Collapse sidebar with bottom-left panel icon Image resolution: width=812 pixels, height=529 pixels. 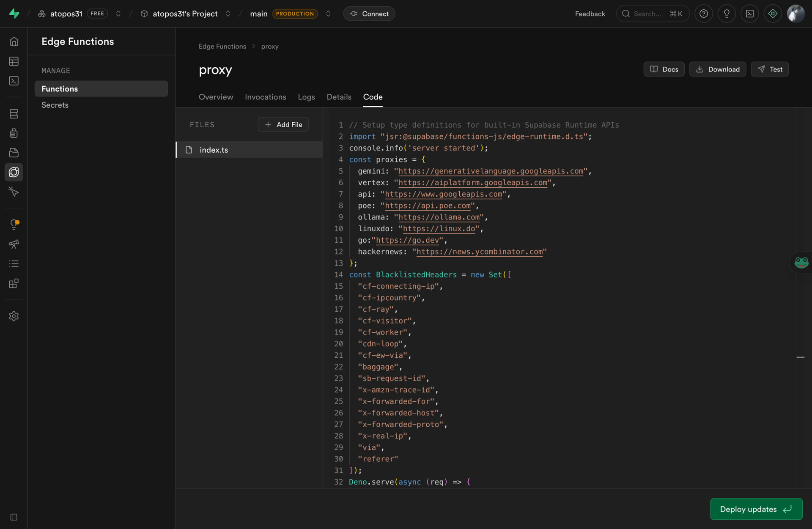[x=14, y=517]
